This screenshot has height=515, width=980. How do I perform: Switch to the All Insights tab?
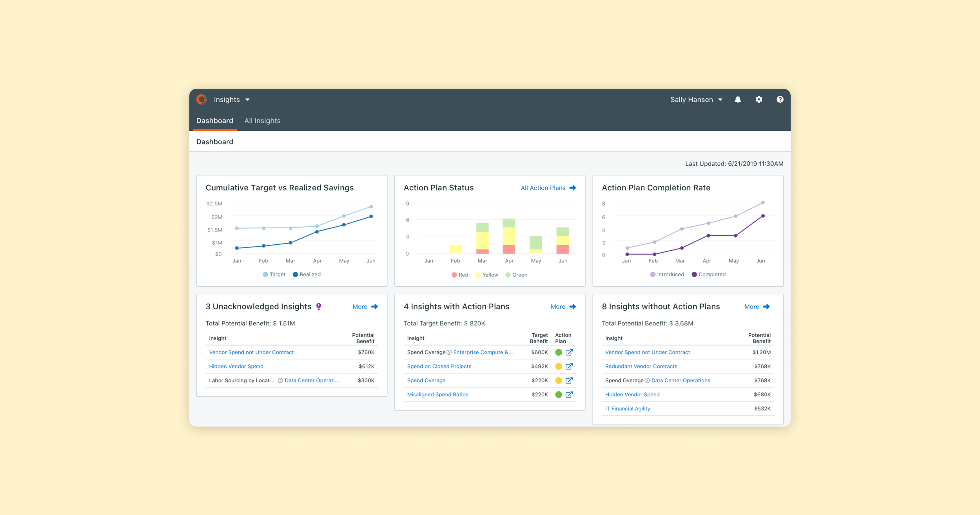click(262, 120)
